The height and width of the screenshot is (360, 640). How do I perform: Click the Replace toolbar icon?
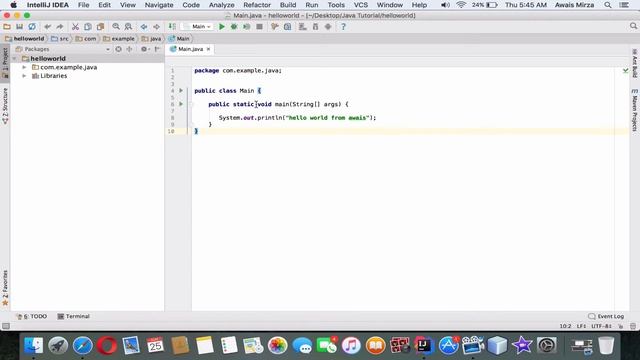click(x=128, y=27)
